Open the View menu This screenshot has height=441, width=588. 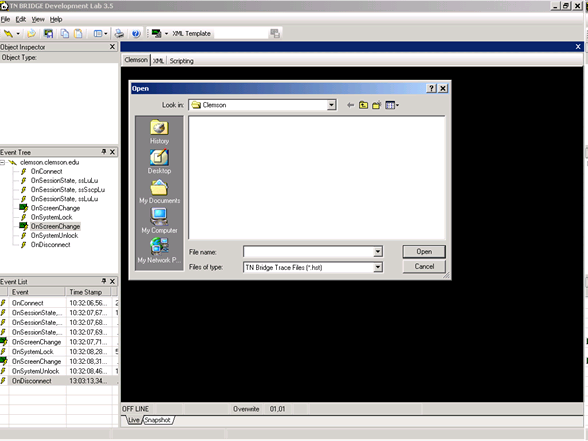[38, 20]
